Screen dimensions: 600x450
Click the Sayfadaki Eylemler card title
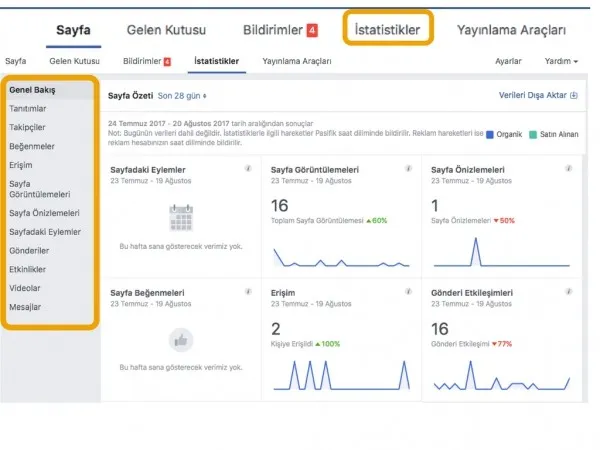148,170
